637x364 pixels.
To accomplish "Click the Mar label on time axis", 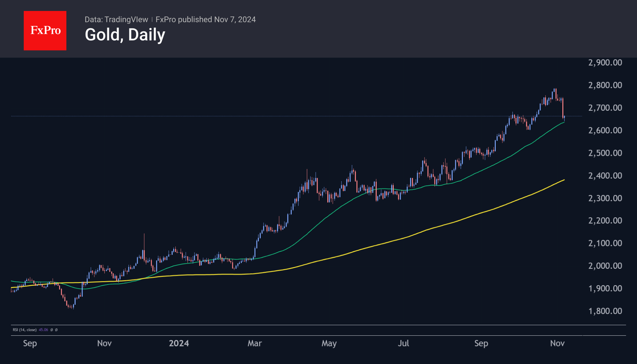I will tap(255, 343).
